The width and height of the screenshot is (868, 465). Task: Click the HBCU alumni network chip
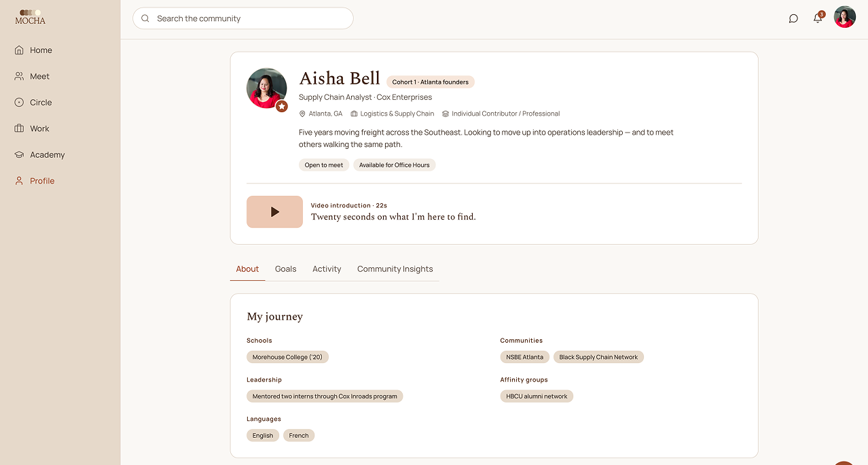tap(537, 396)
